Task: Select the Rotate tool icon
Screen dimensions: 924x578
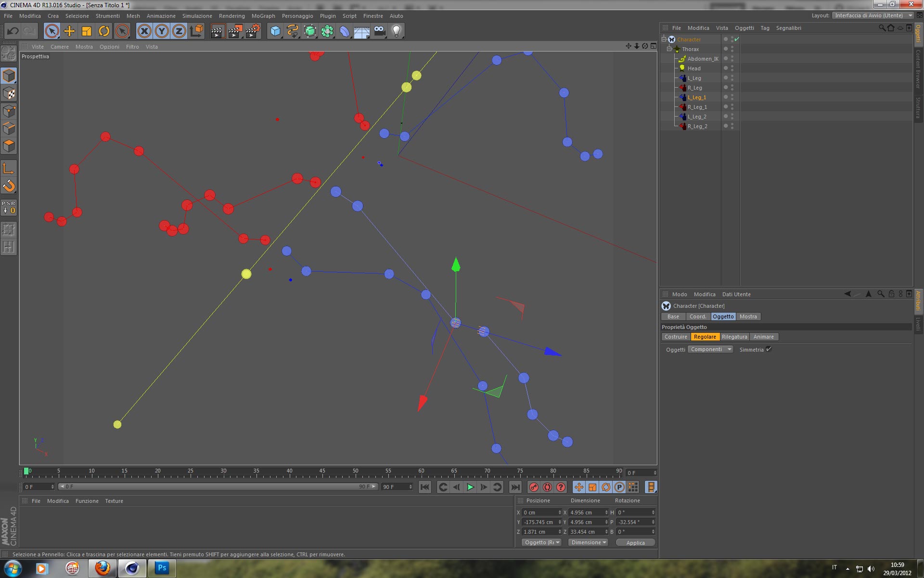Action: click(x=104, y=31)
